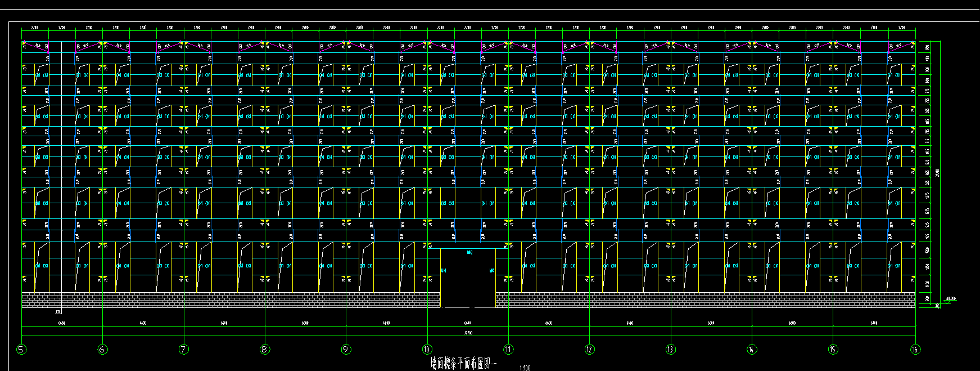Click the ±0.000 elevation marker

coord(951,299)
